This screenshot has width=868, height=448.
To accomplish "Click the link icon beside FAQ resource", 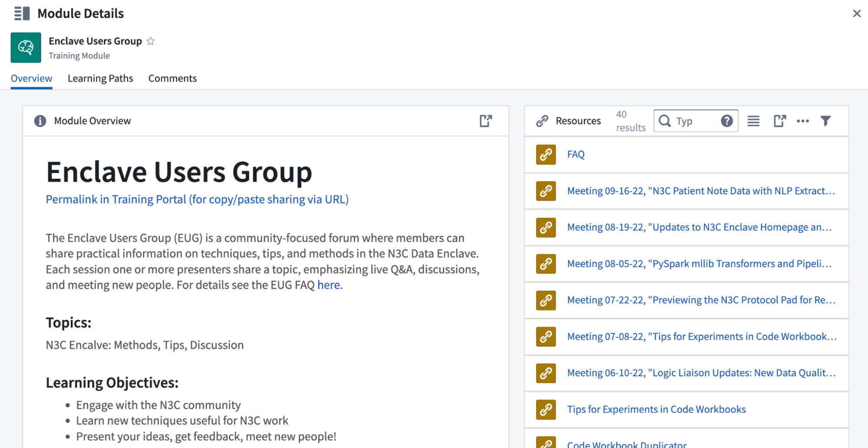I will (546, 155).
